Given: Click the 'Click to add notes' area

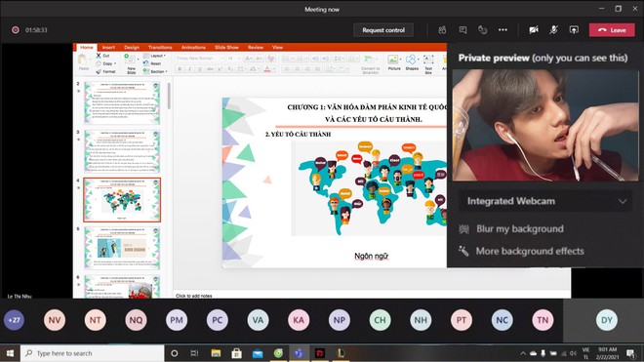Looking at the screenshot, I should [194, 296].
